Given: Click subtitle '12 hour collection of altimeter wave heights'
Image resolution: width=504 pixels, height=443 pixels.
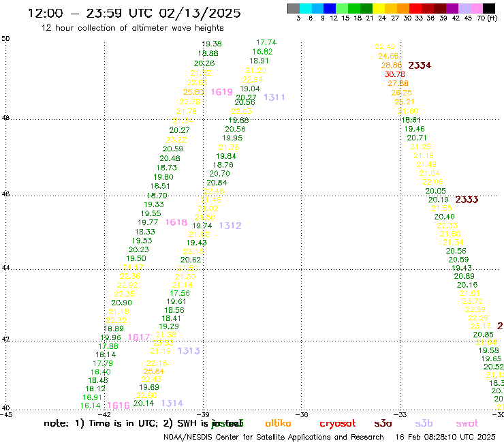Looking at the screenshot, I should [132, 28].
